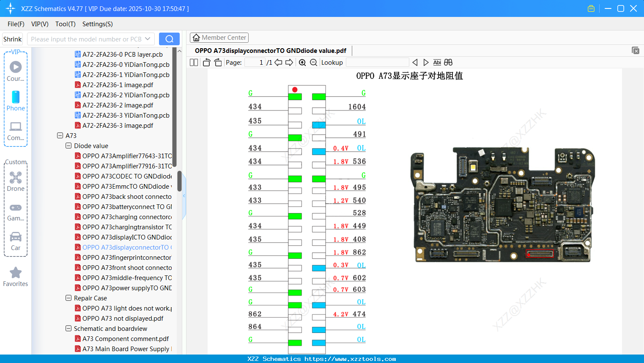Screen dimensions: 644x363
Task: Find the next lookup match
Action: 426,63
